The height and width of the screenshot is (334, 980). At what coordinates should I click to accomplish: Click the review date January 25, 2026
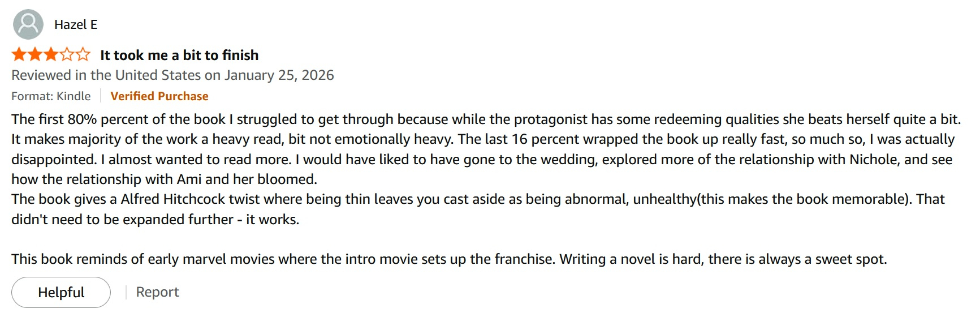coord(279,75)
